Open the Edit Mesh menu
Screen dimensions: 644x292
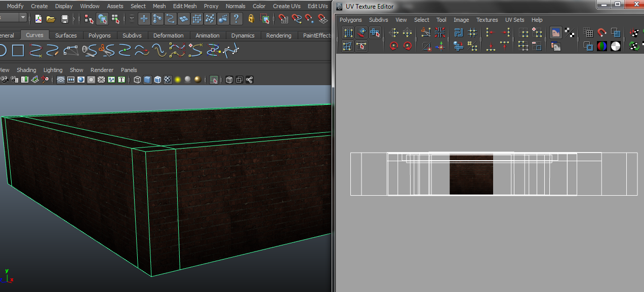point(185,6)
